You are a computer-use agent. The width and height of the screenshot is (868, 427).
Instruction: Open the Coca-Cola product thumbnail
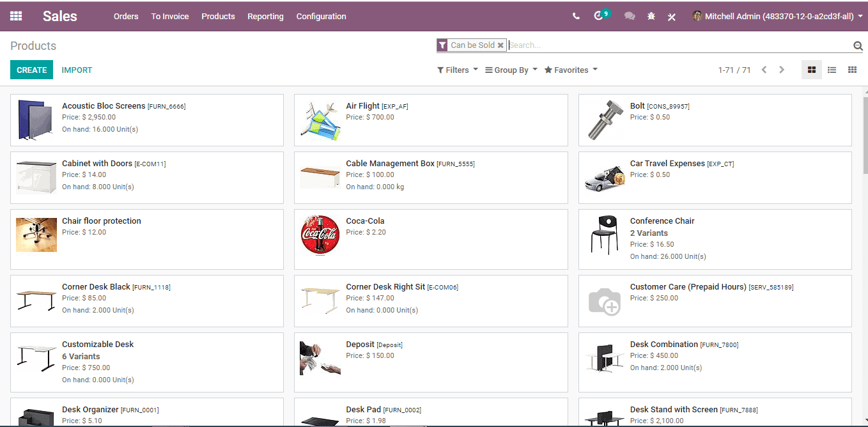click(320, 235)
